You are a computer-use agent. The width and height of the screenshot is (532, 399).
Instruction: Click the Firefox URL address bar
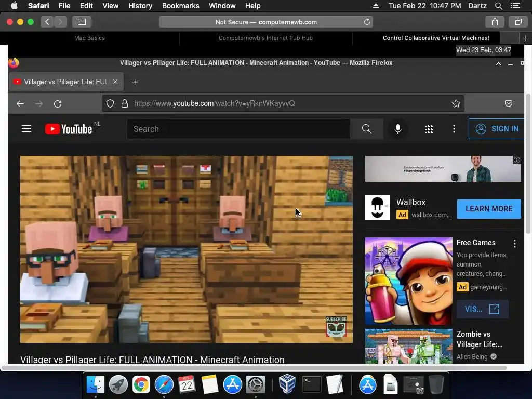coord(283,103)
